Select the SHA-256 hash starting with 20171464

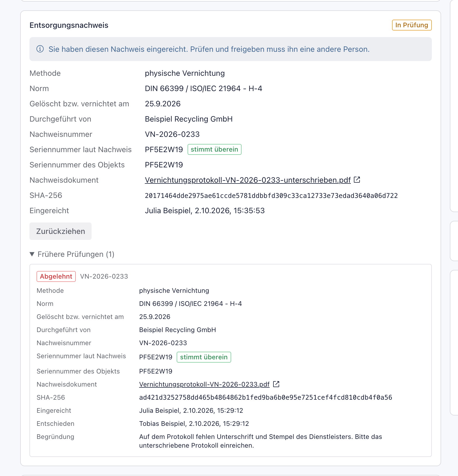click(271, 196)
